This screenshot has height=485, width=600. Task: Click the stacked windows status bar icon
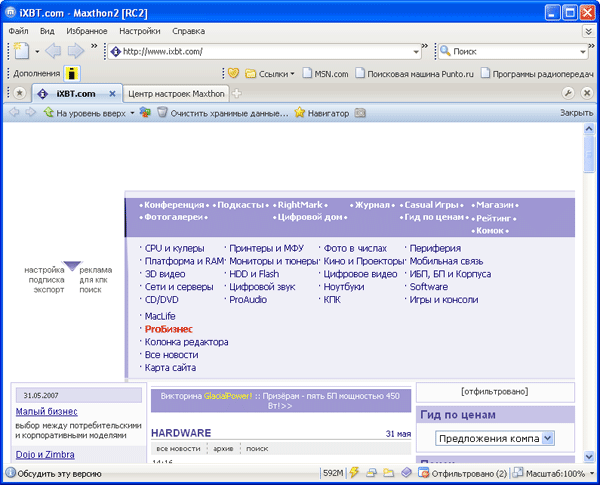(x=371, y=473)
